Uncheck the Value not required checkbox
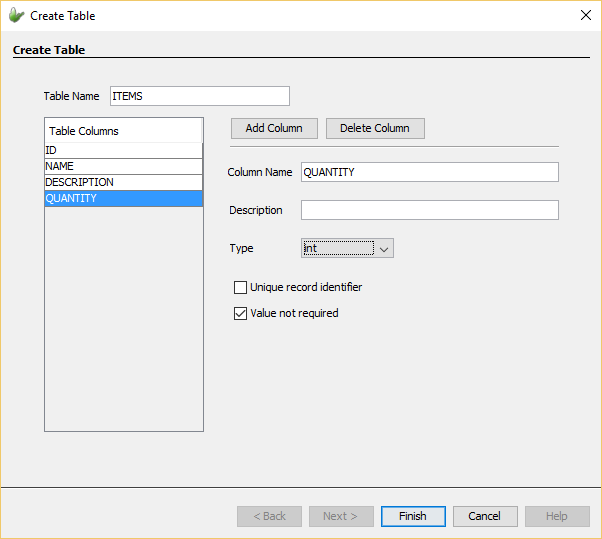Viewport: 602px width, 539px height. click(x=240, y=314)
